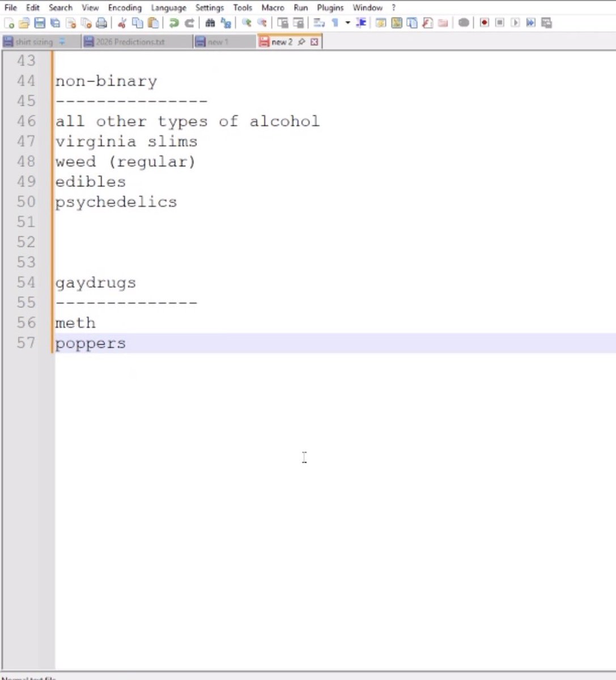Cut selection with the scissors icon

coord(122,23)
